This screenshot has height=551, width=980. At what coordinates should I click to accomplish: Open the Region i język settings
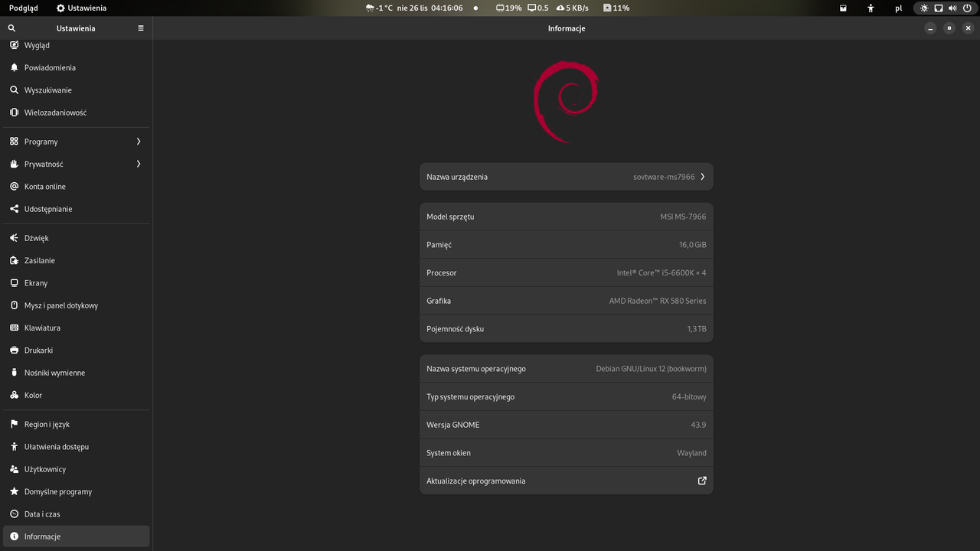(77, 424)
